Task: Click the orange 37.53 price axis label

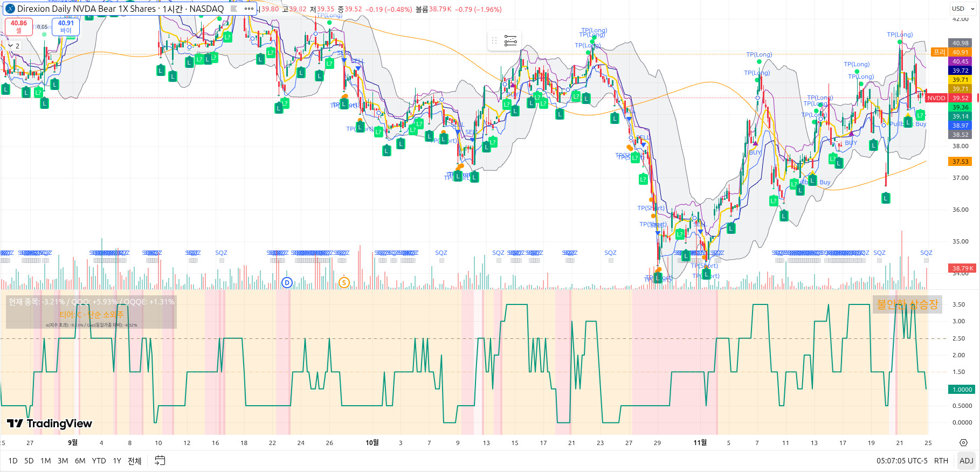Action: (x=960, y=162)
